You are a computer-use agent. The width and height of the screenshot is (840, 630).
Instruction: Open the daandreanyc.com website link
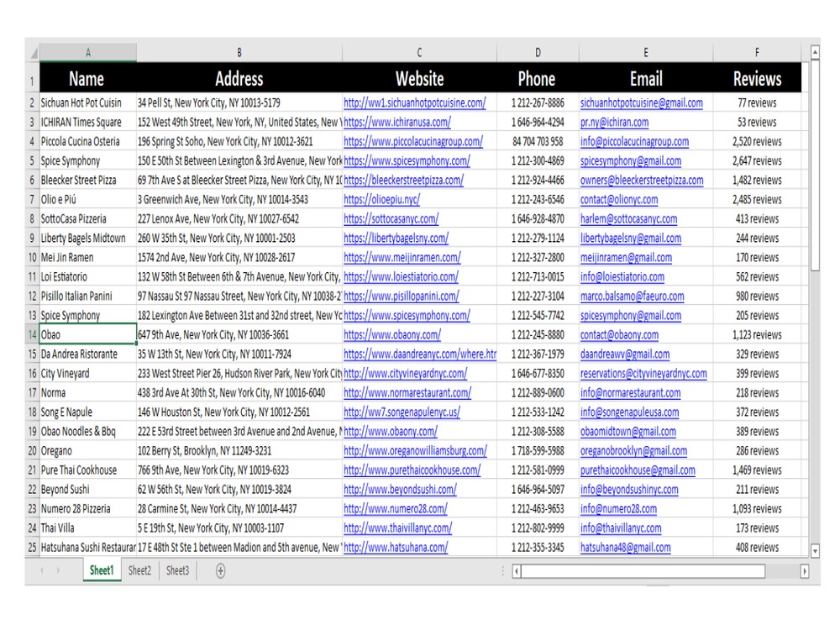pyautogui.click(x=420, y=354)
